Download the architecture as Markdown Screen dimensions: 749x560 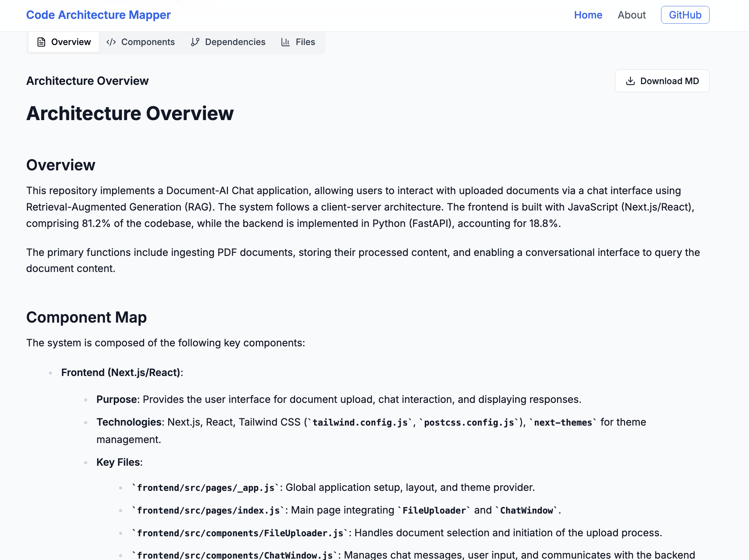(662, 81)
